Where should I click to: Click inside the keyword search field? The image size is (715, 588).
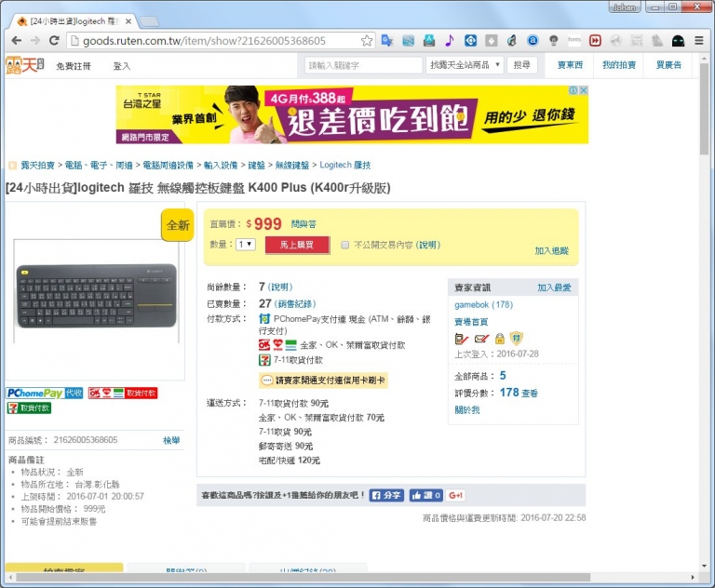click(363, 65)
